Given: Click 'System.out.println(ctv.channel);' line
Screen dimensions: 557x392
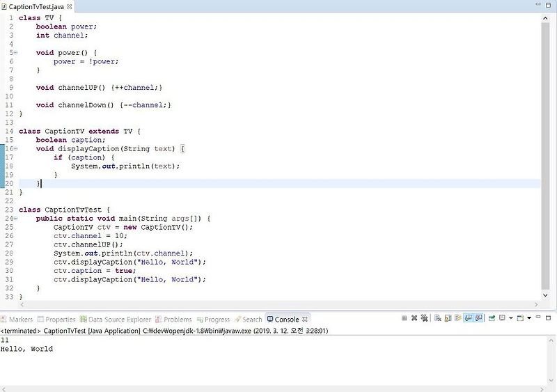Looking at the screenshot, I should 123,253.
